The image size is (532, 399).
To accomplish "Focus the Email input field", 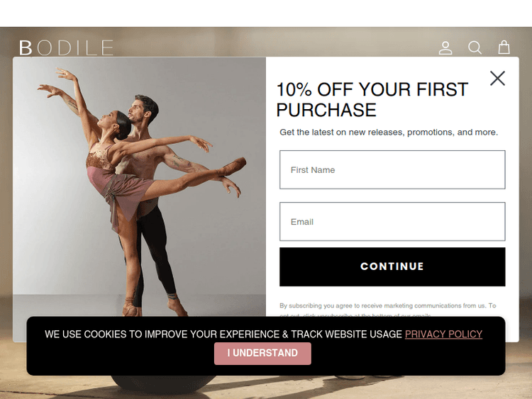I will pyautogui.click(x=392, y=221).
